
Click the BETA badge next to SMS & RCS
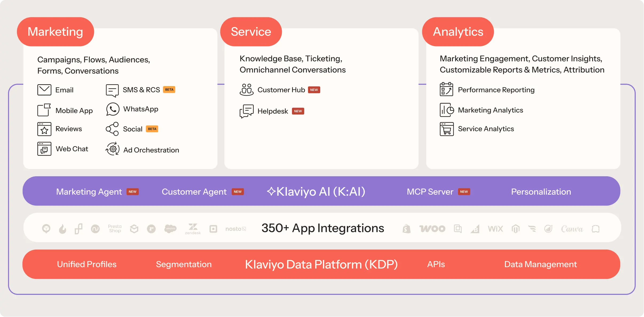coord(169,90)
